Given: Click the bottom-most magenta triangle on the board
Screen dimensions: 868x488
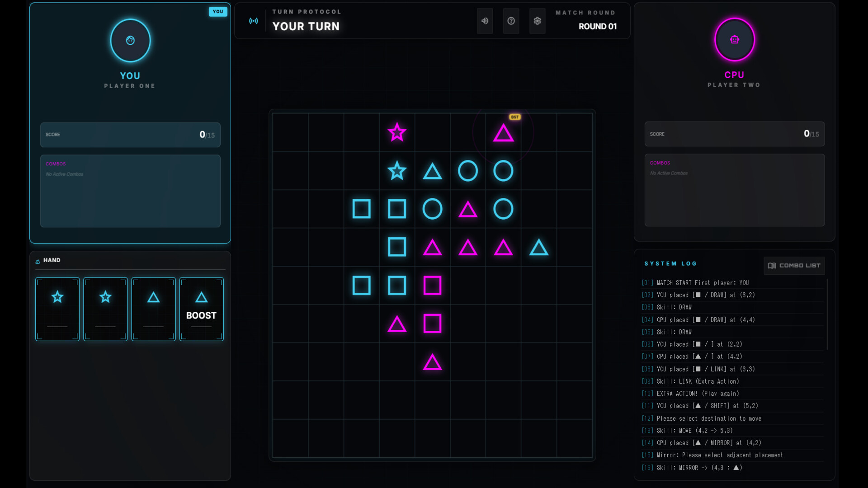Looking at the screenshot, I should (432, 362).
